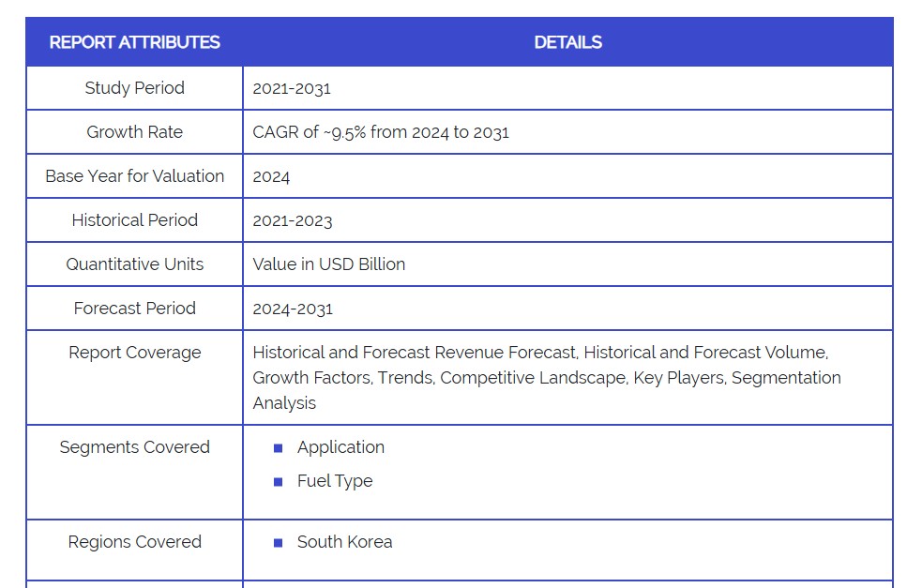Select the Growth Rate row label

coord(134,132)
